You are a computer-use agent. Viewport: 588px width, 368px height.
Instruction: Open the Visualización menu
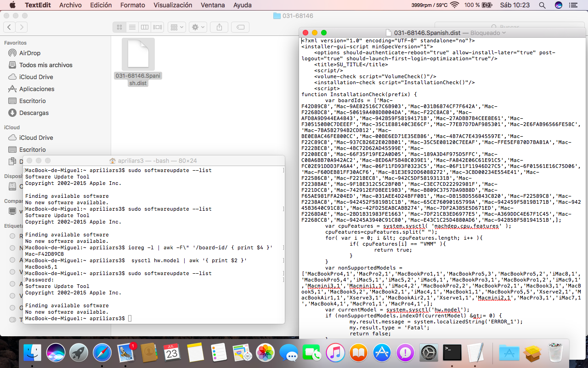(x=173, y=5)
